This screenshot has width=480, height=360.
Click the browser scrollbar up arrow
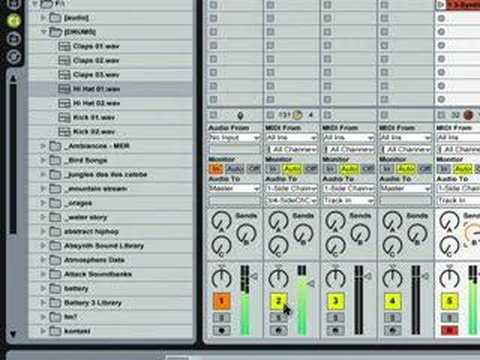click(13, 79)
